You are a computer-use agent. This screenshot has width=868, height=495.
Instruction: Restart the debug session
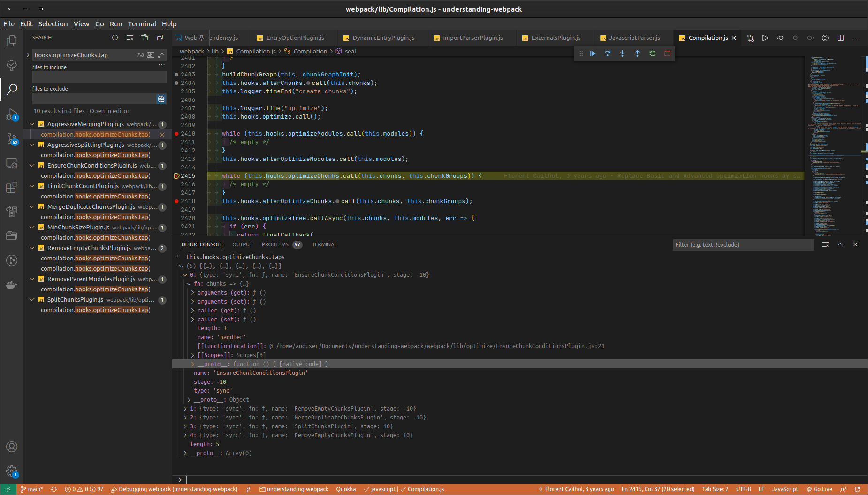pyautogui.click(x=652, y=53)
